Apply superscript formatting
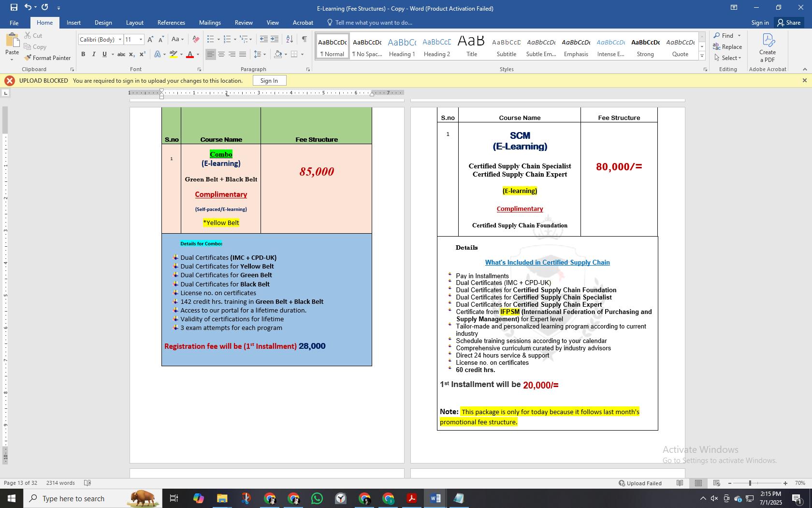 [143, 54]
